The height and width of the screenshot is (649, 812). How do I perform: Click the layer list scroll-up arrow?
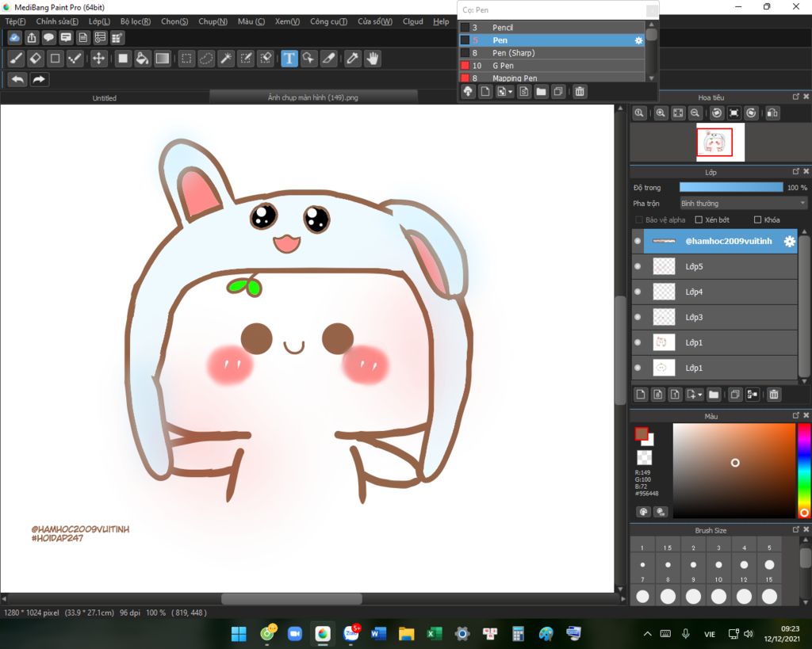coord(804,232)
